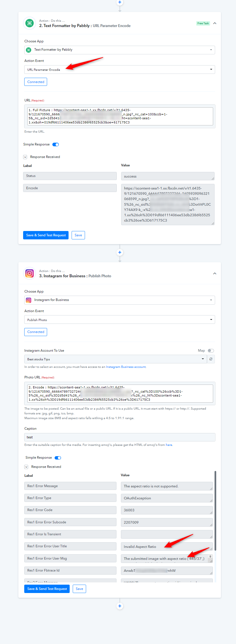The width and height of the screenshot is (236, 644).
Task: Collapse Response Received in the Instagram step
Action: (26, 467)
